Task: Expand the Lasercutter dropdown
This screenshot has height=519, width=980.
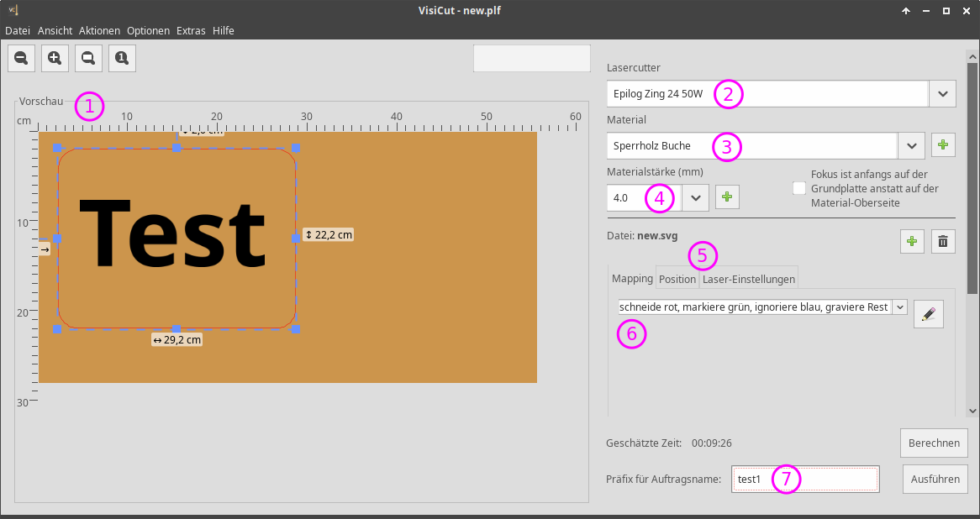Action: click(x=942, y=94)
